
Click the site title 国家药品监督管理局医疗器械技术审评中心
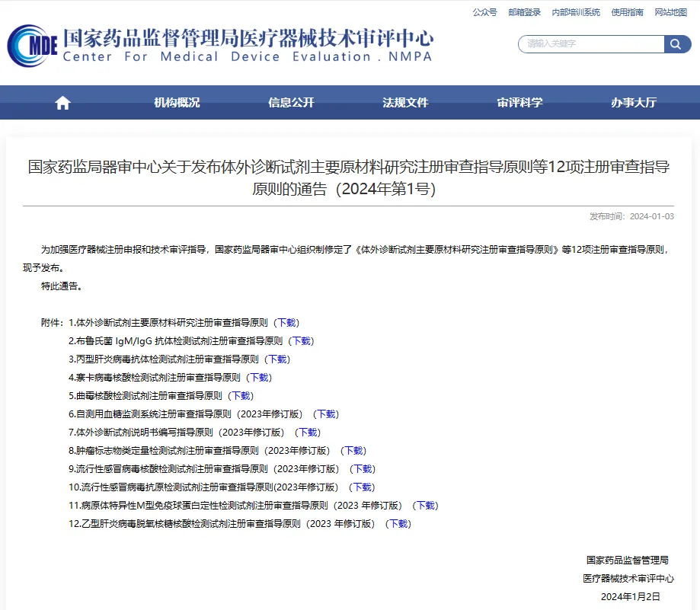(x=248, y=38)
